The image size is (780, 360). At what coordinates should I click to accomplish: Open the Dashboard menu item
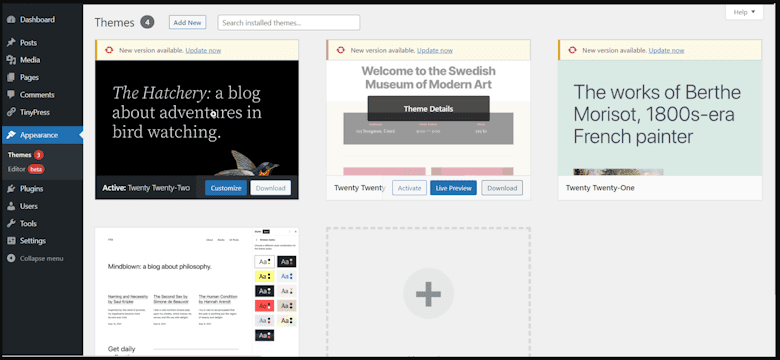click(x=42, y=20)
